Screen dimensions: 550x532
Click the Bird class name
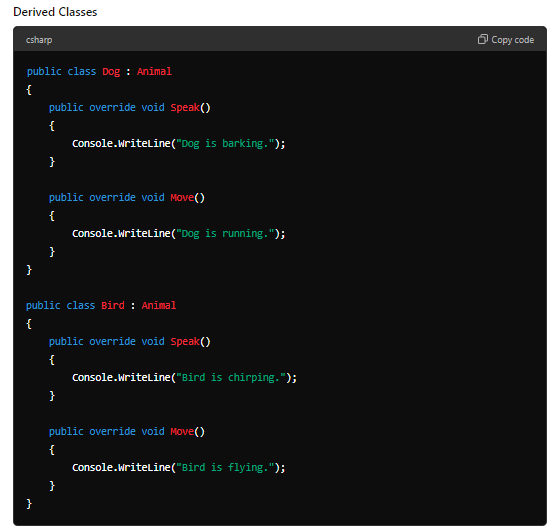pyautogui.click(x=113, y=305)
